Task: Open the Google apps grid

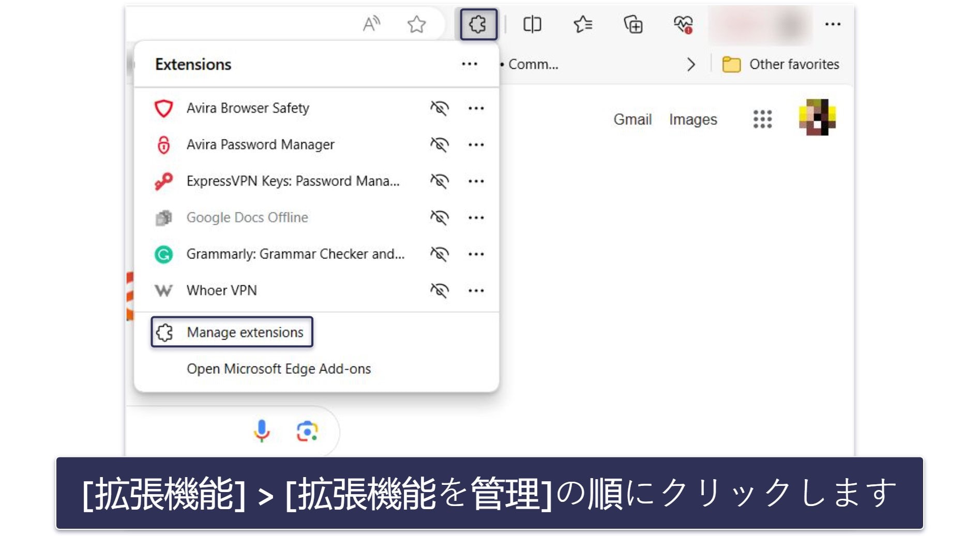Action: point(762,119)
